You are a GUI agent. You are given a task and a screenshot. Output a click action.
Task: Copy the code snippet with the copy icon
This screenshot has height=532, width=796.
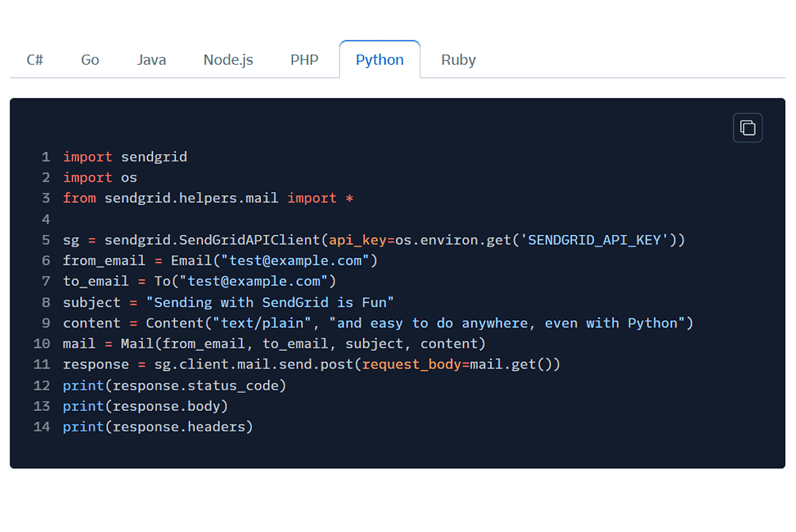pos(747,128)
